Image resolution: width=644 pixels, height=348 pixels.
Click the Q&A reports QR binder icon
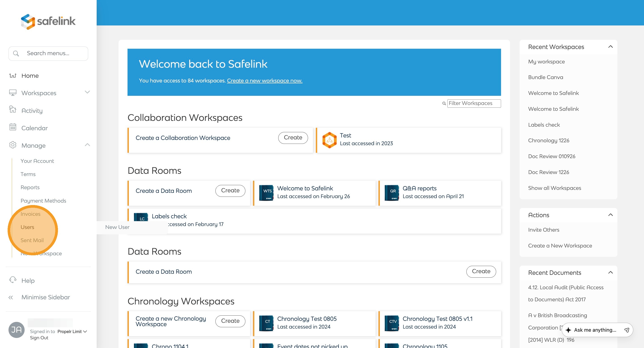[x=391, y=192]
